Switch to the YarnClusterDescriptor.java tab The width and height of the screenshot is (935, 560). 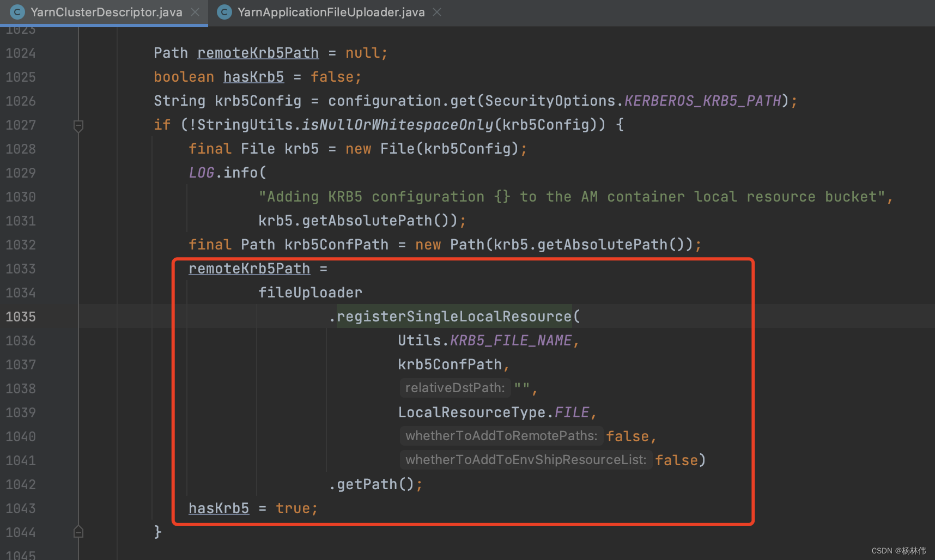point(106,12)
